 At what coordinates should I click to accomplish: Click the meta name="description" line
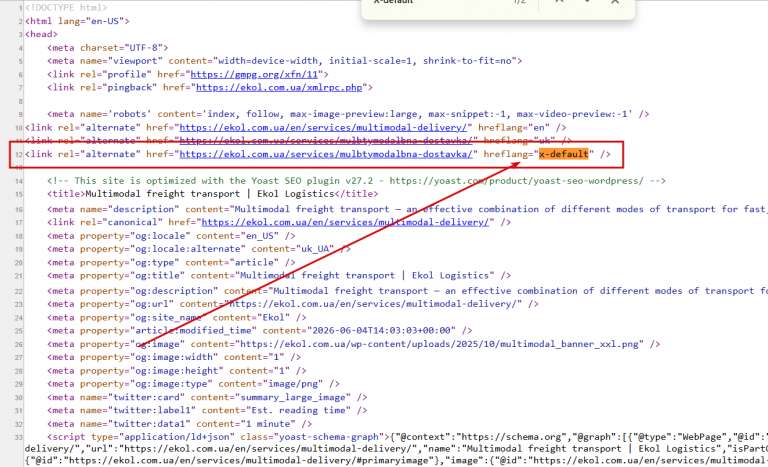pos(408,209)
